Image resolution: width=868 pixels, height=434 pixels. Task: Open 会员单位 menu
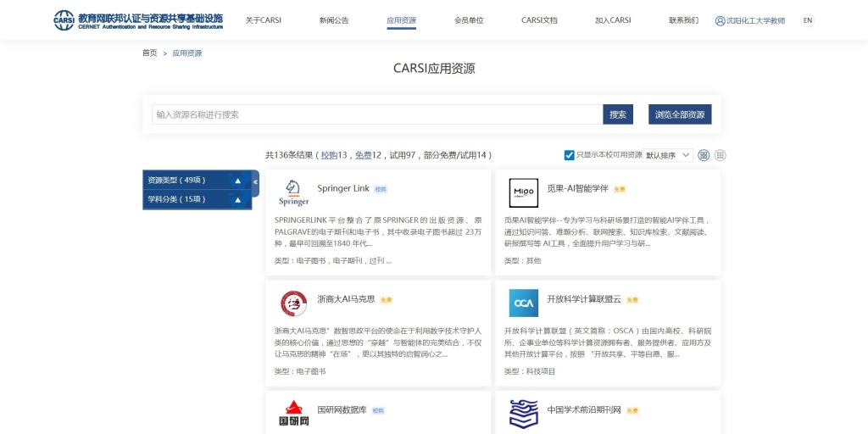469,20
